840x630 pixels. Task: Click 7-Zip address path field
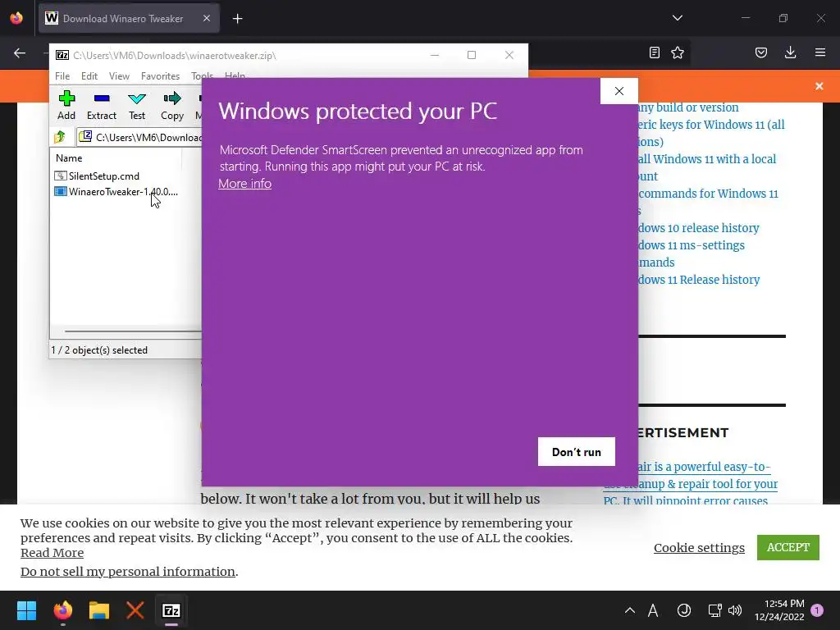pyautogui.click(x=140, y=137)
